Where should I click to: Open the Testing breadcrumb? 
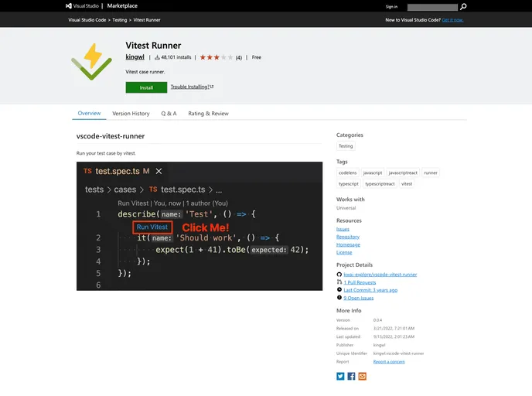point(119,20)
